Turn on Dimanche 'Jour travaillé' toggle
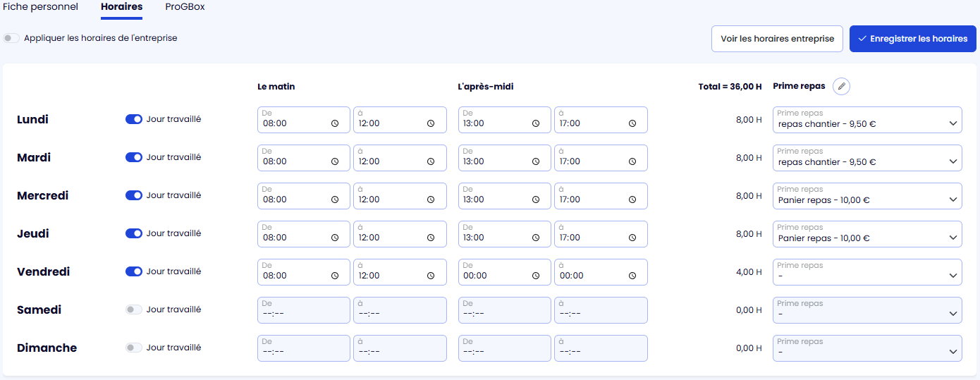The width and height of the screenshot is (980, 380). click(x=133, y=348)
